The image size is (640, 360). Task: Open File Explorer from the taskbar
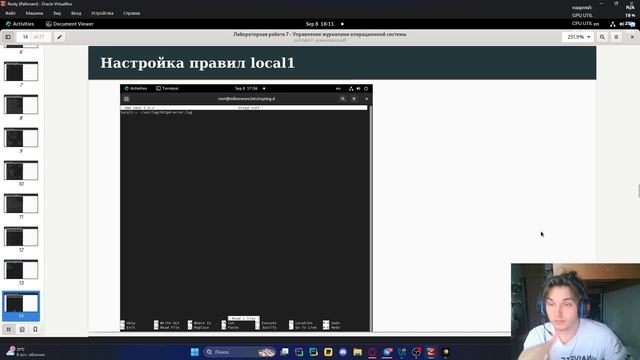358,352
